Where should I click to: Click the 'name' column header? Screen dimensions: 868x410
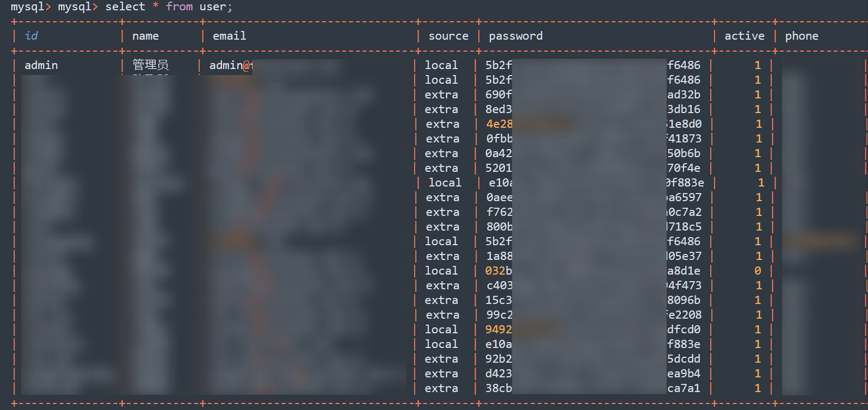[x=145, y=36]
